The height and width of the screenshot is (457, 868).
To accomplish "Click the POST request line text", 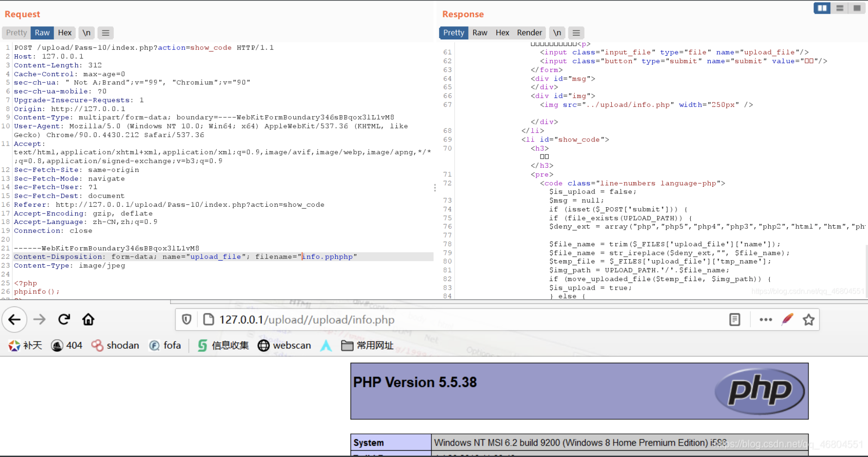I will tap(144, 48).
